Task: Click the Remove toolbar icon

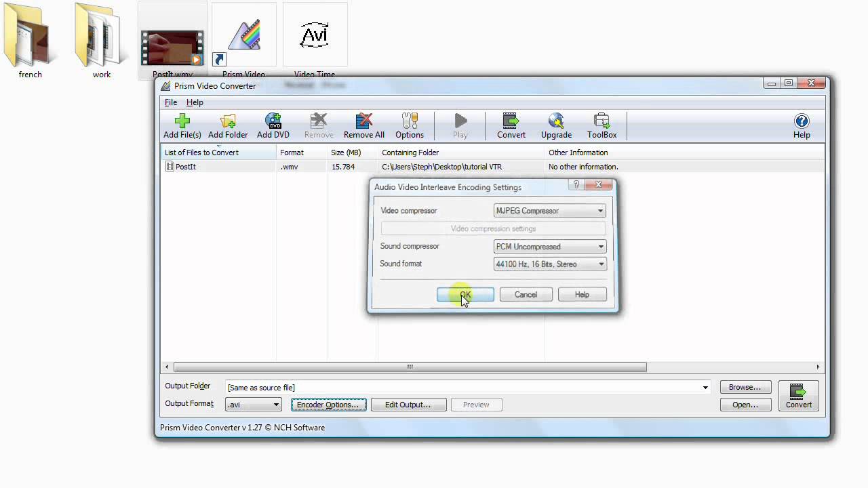Action: click(319, 126)
